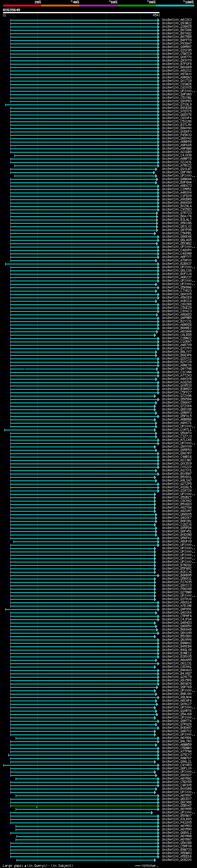The width and height of the screenshot is (197, 868).
Task: Click the alignment bar for UniRef100_Q7X9L9
Action: [x=82, y=104]
